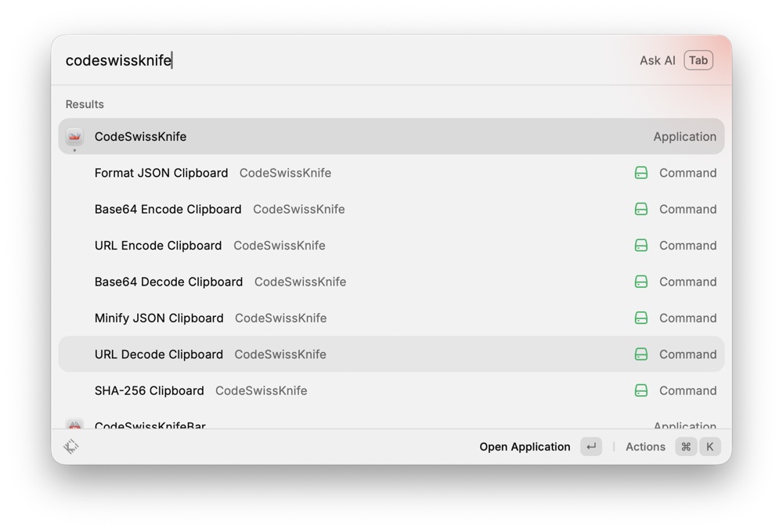The width and height of the screenshot is (783, 532).
Task: Click the CodeSwissKnife app icon
Action: tap(74, 136)
